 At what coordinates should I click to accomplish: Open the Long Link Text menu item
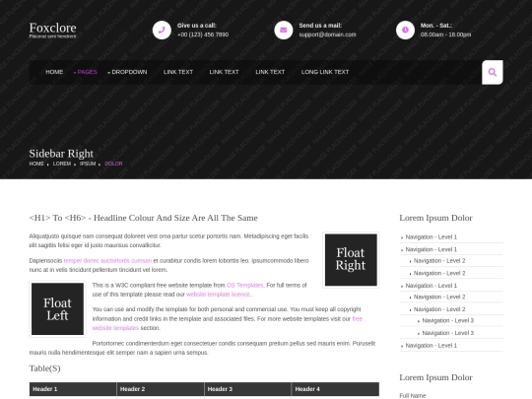(x=325, y=72)
